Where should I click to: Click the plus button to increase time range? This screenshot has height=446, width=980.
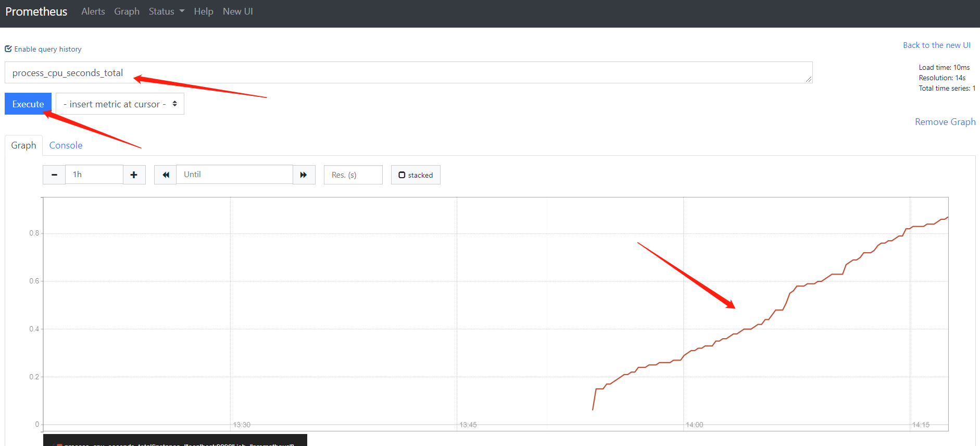pyautogui.click(x=134, y=175)
